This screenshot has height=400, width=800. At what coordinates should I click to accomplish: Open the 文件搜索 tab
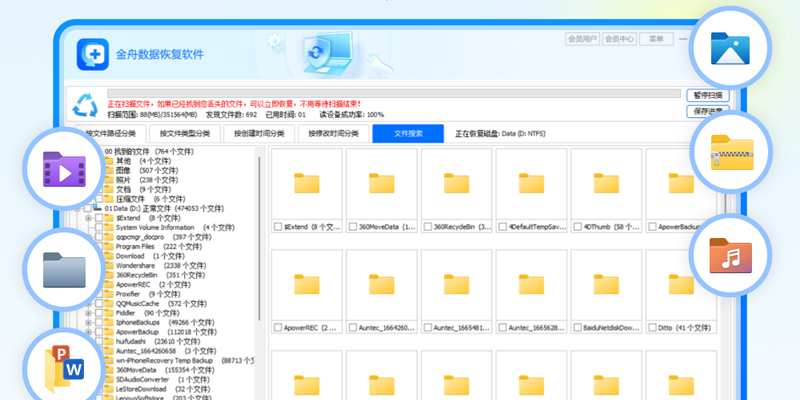pos(408,134)
